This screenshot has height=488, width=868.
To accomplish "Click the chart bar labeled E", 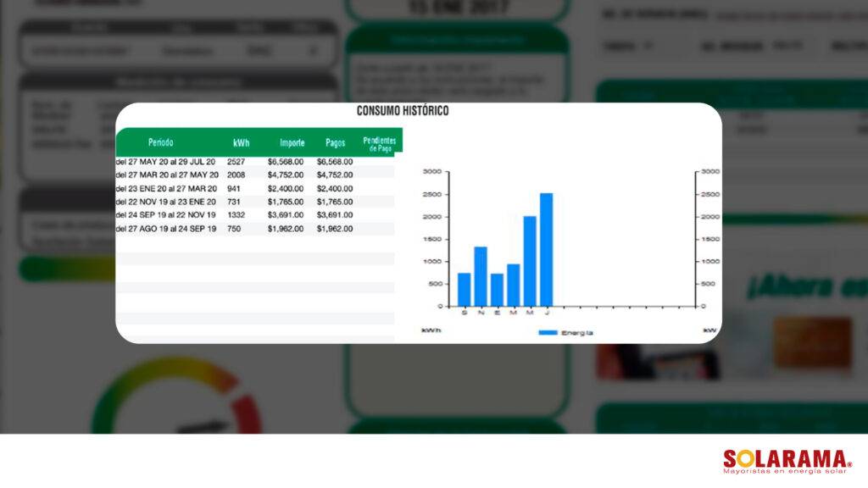I will click(497, 289).
